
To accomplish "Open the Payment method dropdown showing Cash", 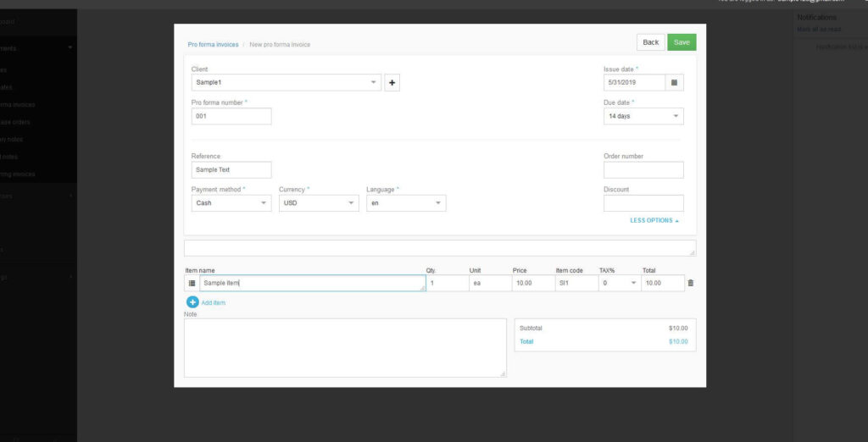I will click(x=231, y=203).
